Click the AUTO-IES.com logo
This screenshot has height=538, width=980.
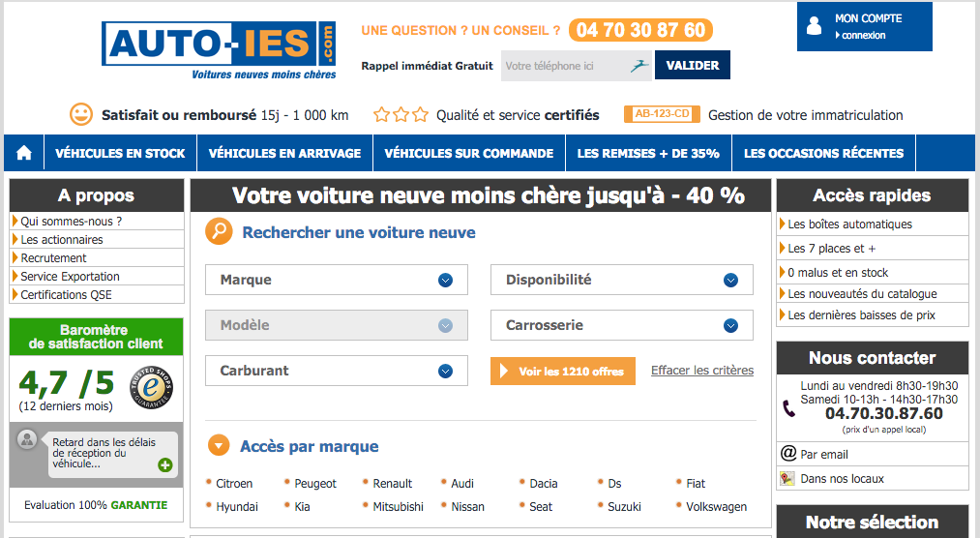tap(220, 50)
